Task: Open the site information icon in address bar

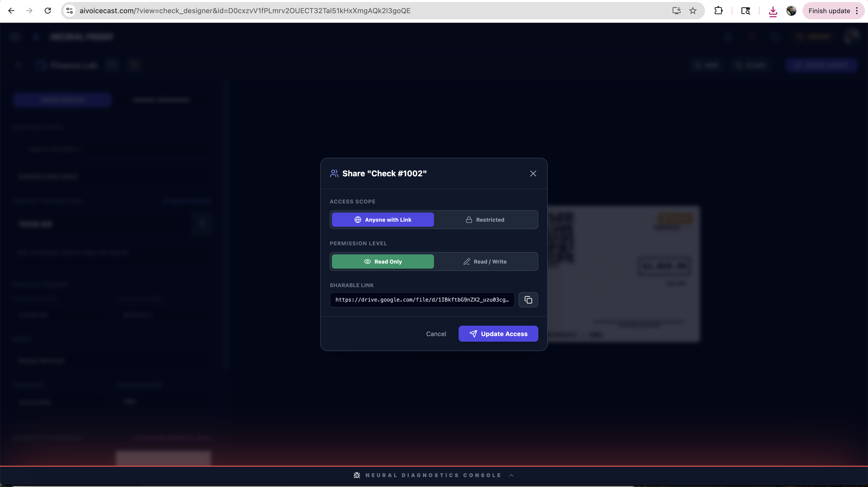Action: coord(70,11)
